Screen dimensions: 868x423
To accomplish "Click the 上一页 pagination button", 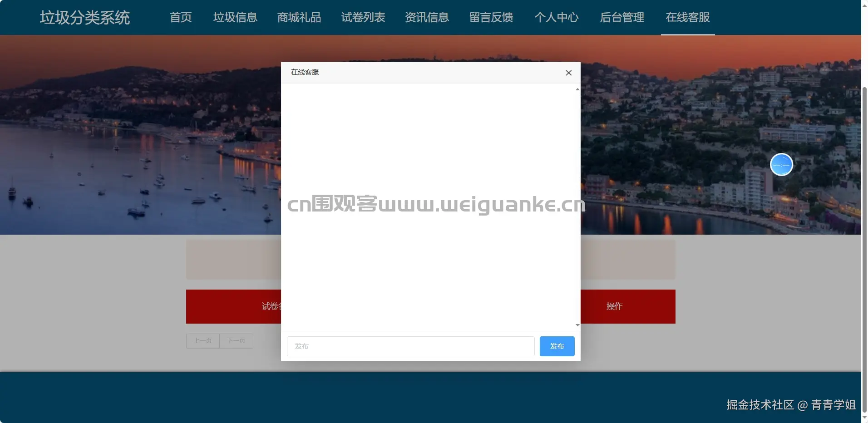I will tap(203, 341).
